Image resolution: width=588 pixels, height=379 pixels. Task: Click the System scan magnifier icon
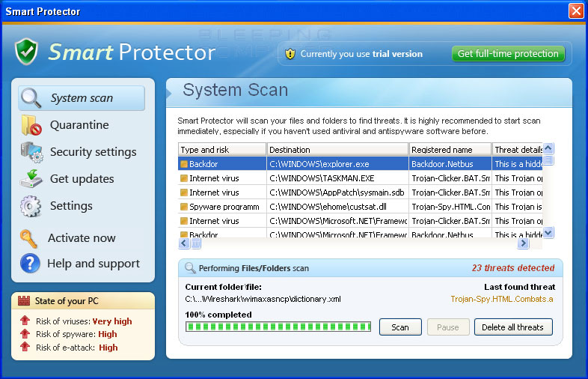click(31, 97)
